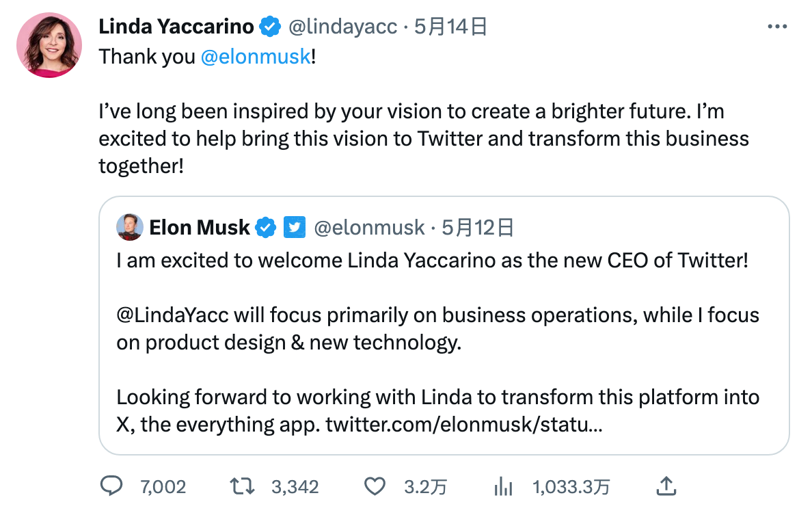Open the three-dot more options menu
The width and height of the screenshot is (812, 528).
coord(778,27)
